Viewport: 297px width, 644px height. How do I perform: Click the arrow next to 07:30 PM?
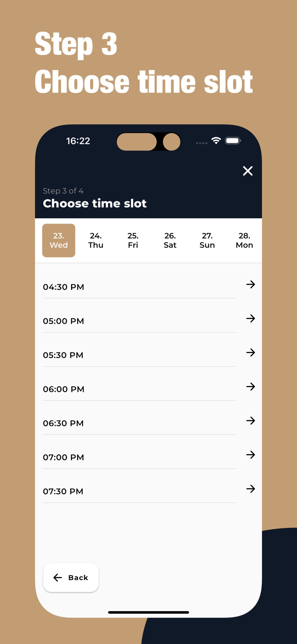250,489
